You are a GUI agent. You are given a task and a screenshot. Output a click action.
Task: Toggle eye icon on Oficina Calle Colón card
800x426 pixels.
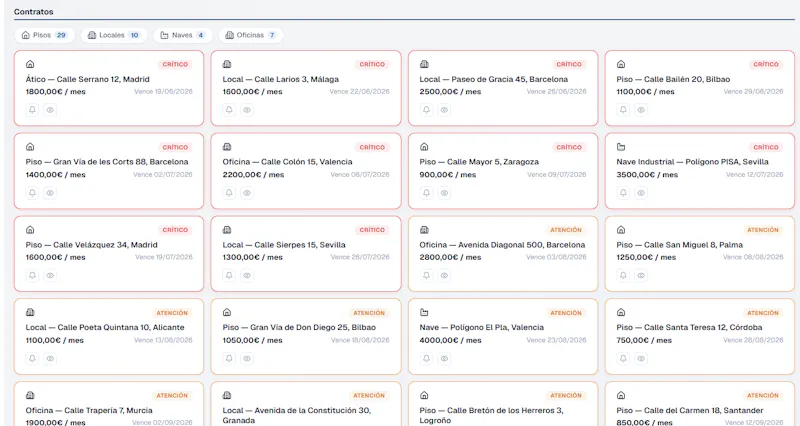(x=247, y=193)
